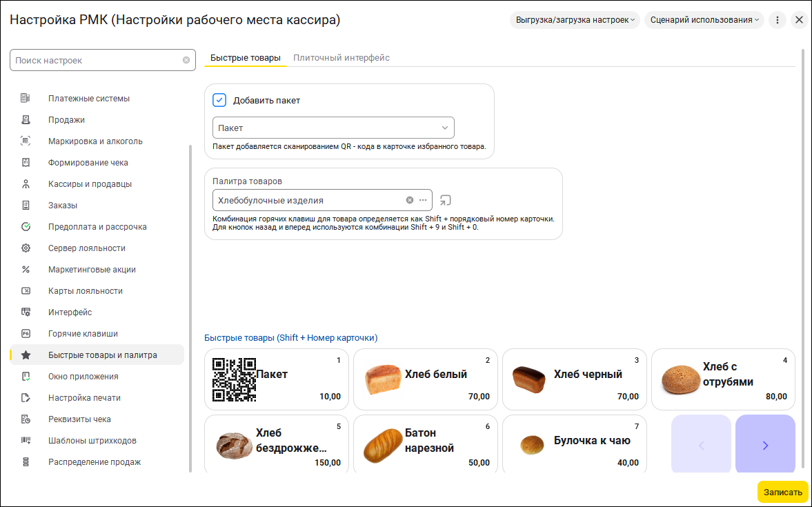Click the open-palette icon beside Палитра товаров

point(446,201)
